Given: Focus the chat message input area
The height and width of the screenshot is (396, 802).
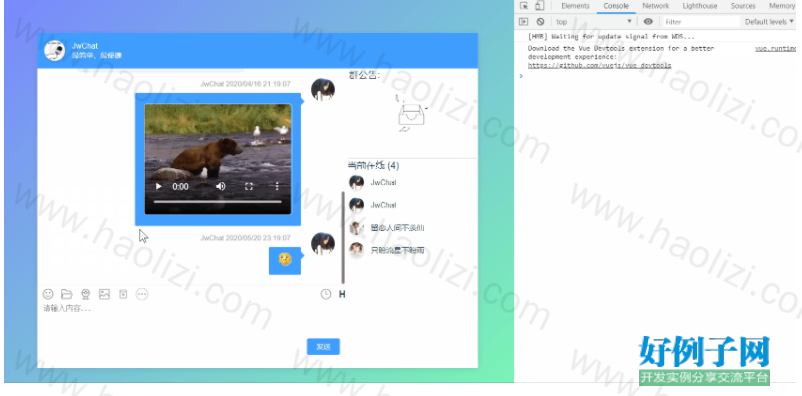Looking at the screenshot, I should point(191,318).
